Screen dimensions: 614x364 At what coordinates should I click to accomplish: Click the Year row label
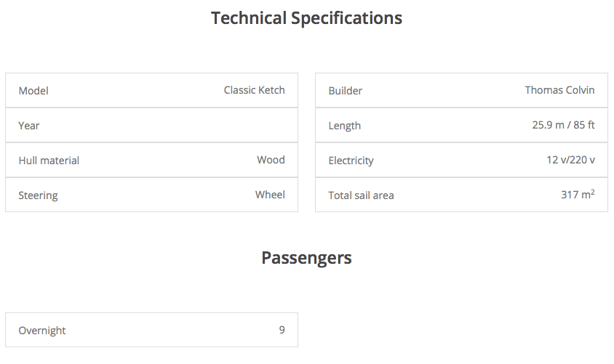(x=29, y=126)
